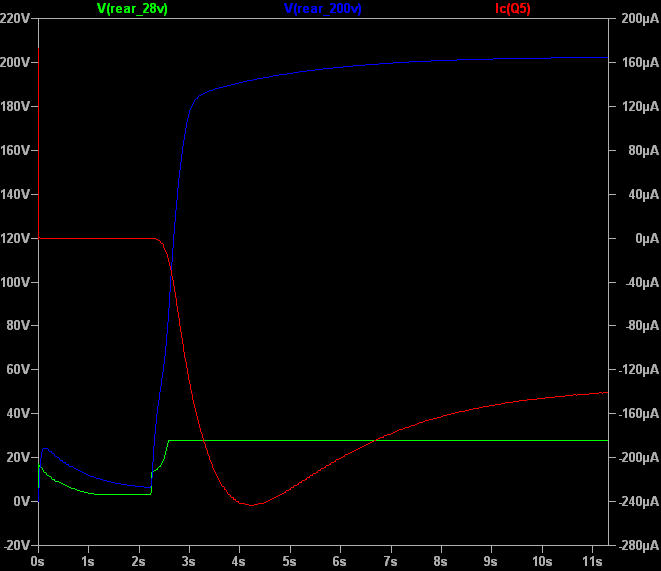Click the 200V left axis label

tap(15, 63)
